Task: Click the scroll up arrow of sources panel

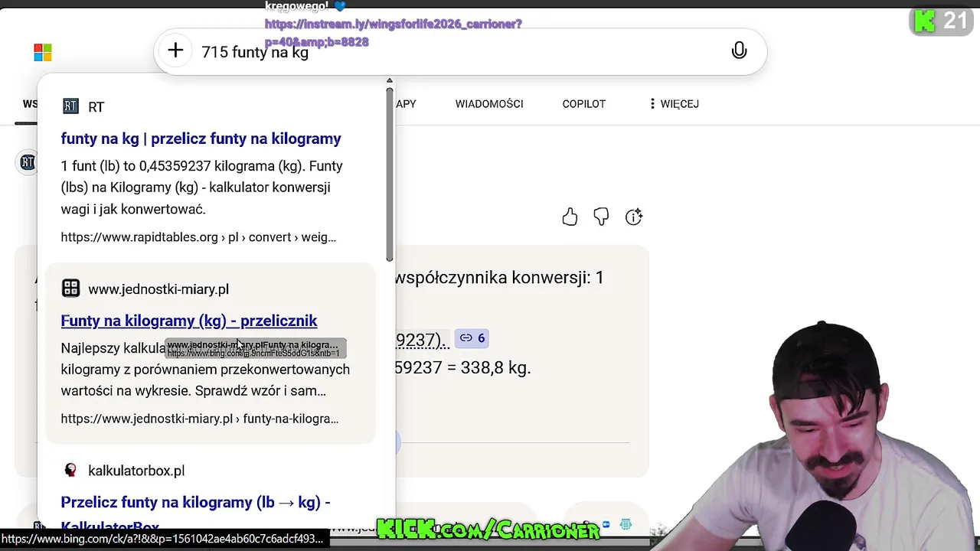Action: 389,80
